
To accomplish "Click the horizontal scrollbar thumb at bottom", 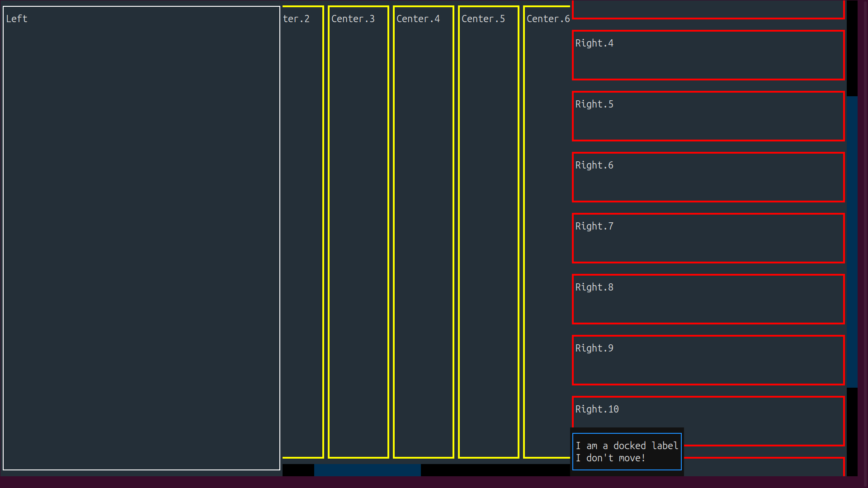I will point(367,470).
